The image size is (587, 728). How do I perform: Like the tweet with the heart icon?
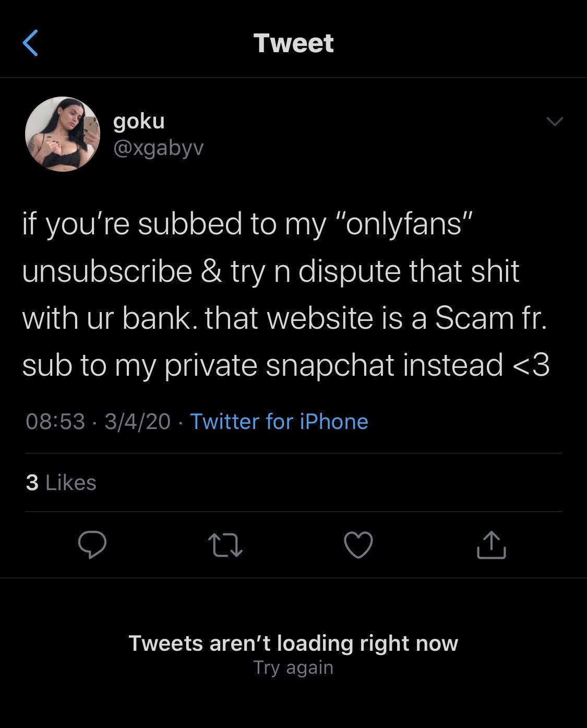coord(358,545)
